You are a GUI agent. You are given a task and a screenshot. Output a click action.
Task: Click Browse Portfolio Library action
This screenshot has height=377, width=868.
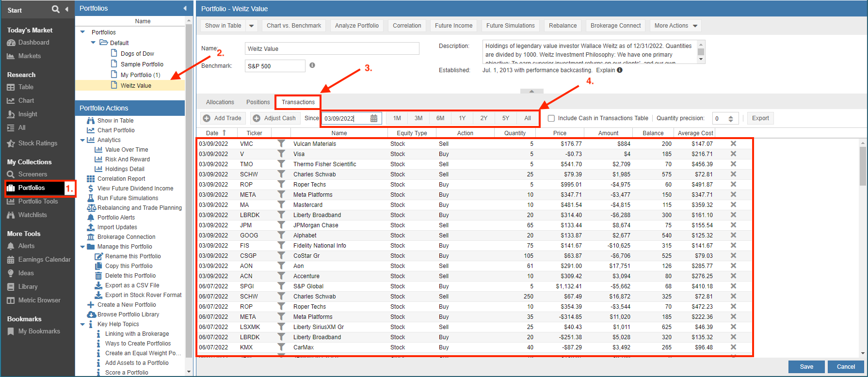[x=128, y=314]
